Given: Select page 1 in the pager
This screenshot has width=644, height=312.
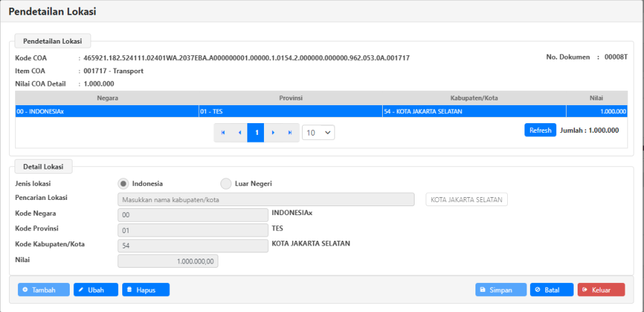Looking at the screenshot, I should point(256,132).
